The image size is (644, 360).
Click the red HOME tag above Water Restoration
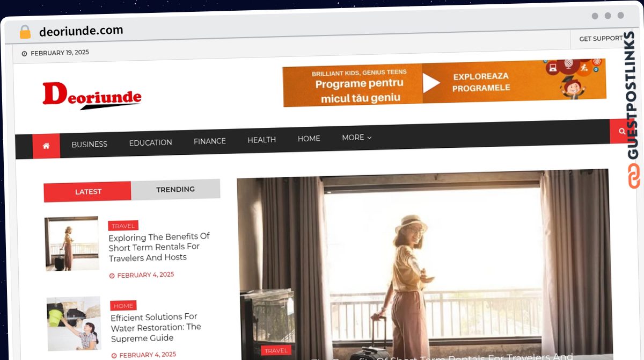(x=123, y=306)
